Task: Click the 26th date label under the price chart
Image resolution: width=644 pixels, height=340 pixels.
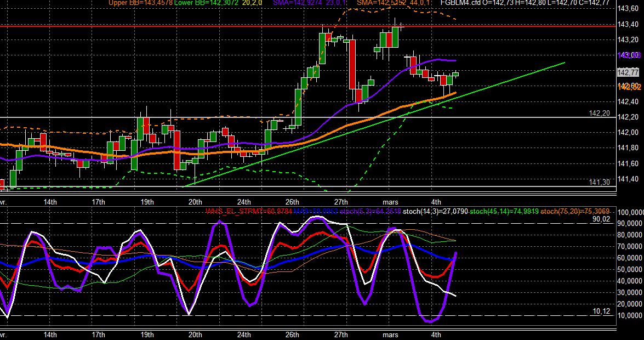Action: coord(292,202)
